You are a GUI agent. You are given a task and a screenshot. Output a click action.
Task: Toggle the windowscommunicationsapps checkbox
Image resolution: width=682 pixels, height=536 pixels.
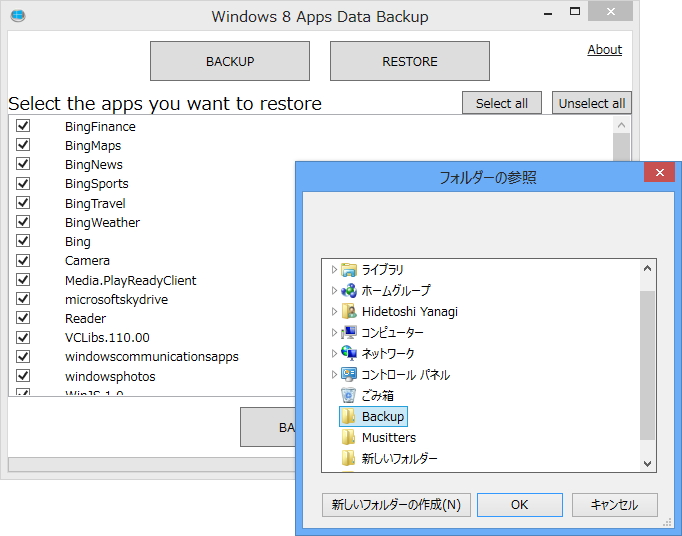tap(23, 356)
